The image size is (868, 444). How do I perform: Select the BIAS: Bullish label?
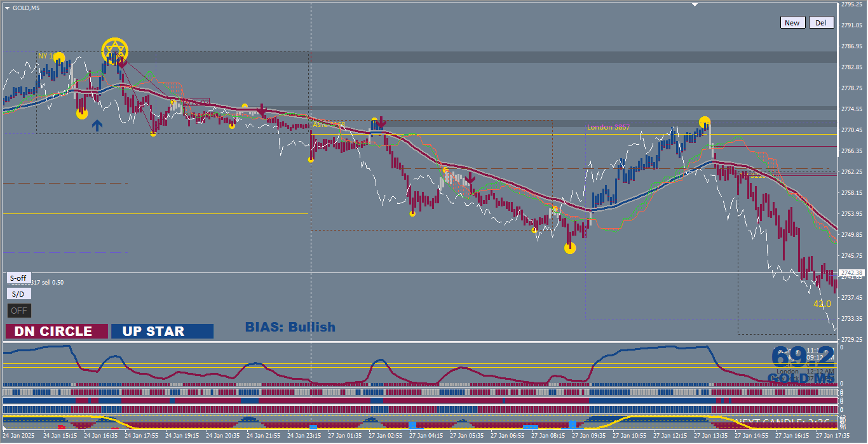click(290, 327)
